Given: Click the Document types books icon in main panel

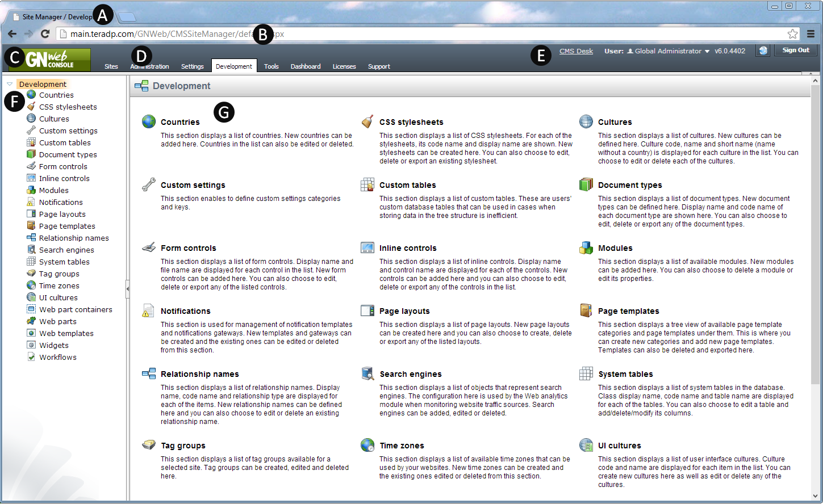Looking at the screenshot, I should [x=586, y=184].
